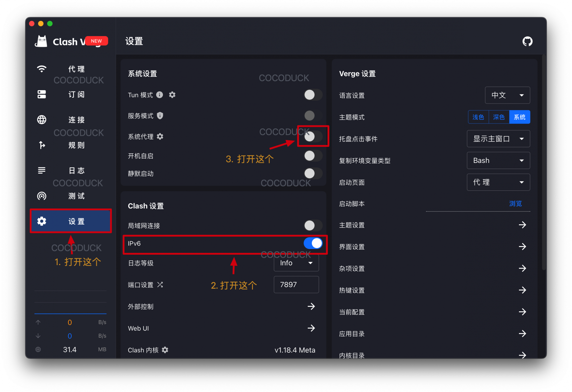
Task: Open the 语言设置 language dropdown
Action: 507,95
